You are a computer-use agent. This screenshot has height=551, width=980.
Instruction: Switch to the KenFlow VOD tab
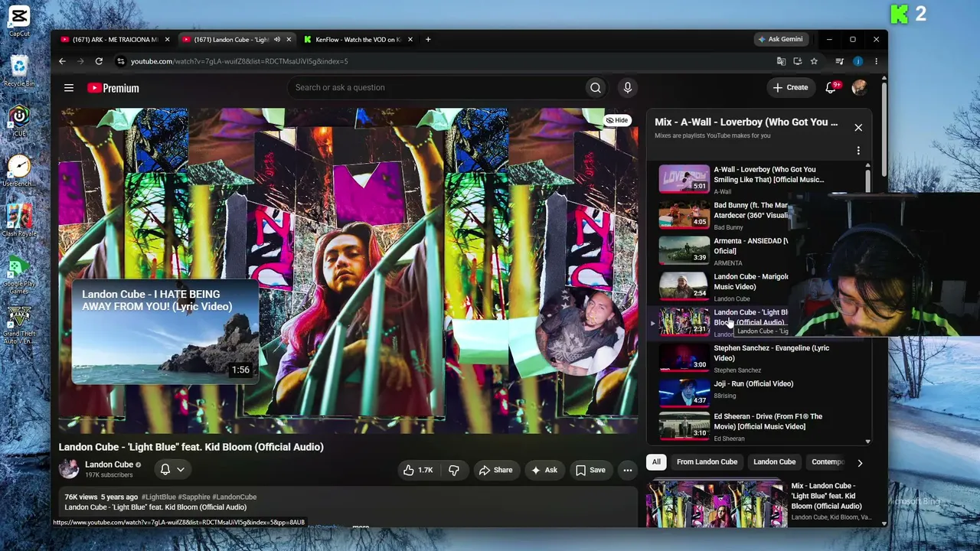pyautogui.click(x=358, y=40)
